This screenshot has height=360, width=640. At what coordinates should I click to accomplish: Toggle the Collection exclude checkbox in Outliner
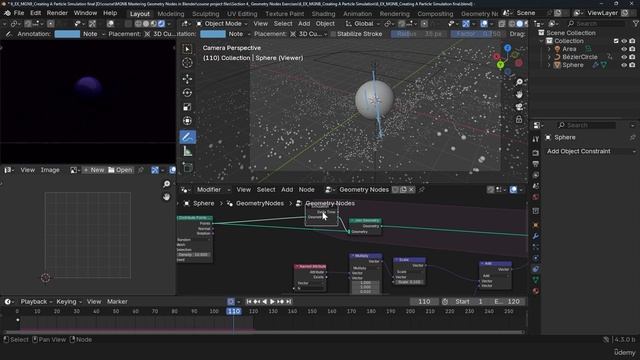tap(616, 41)
